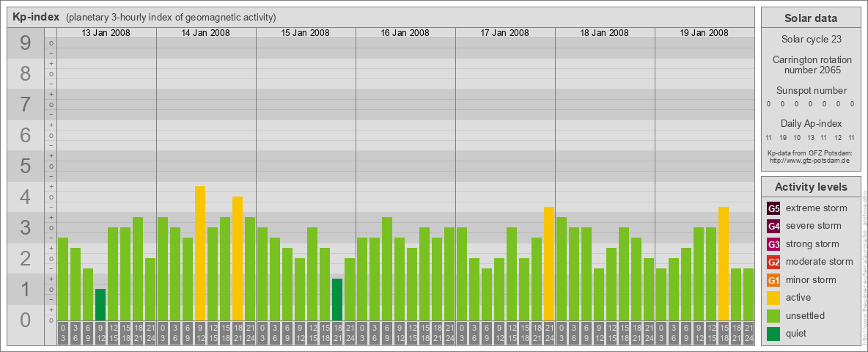
Task: Click the large 0 on Kp axis
Action: click(25, 320)
